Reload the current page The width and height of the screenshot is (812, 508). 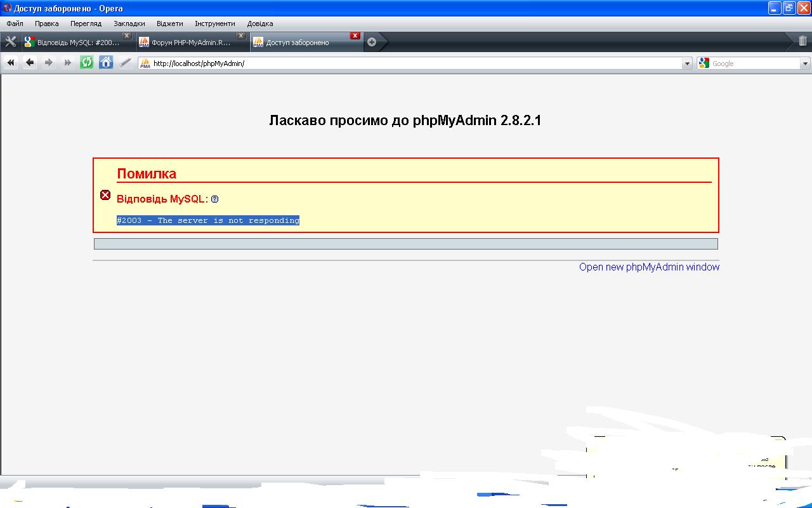[x=87, y=62]
